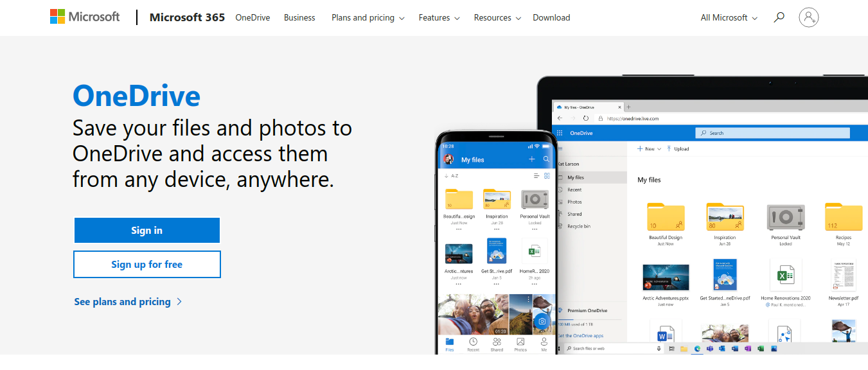Tap the plus icon in phone My files header
The image size is (868, 370).
point(531,159)
